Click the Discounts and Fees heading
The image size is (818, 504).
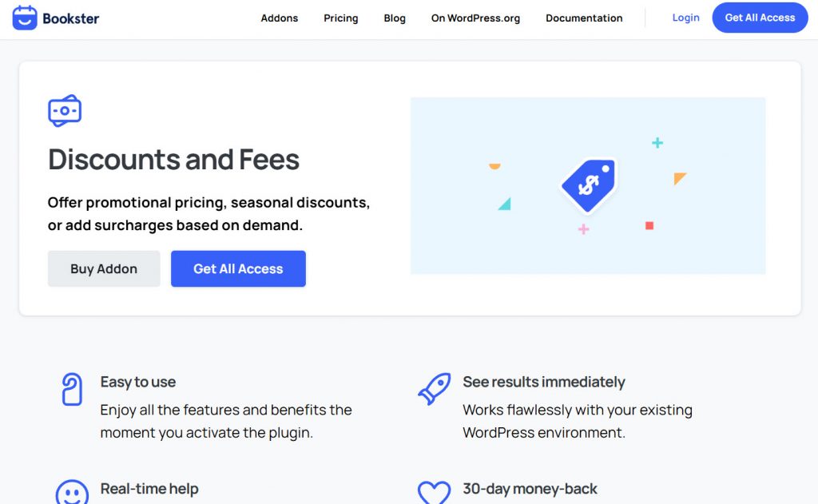(x=173, y=160)
